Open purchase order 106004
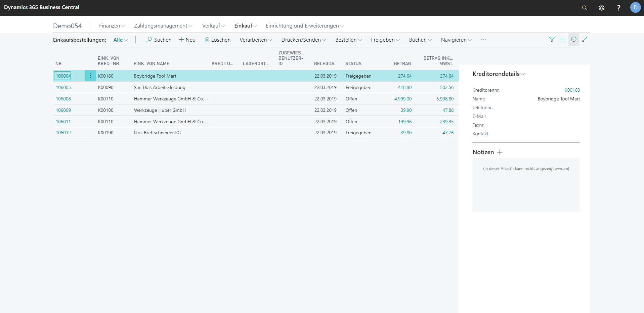 coord(63,76)
